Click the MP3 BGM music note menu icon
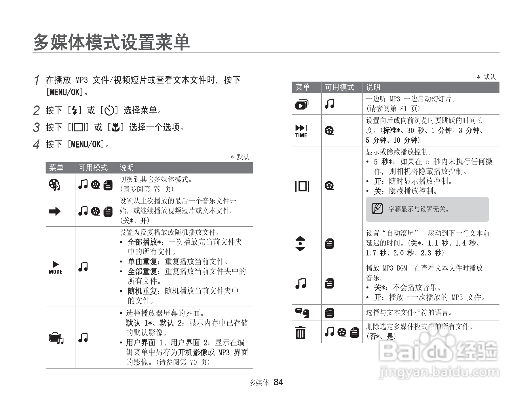Viewport: 532px width, 402px height. click(301, 283)
